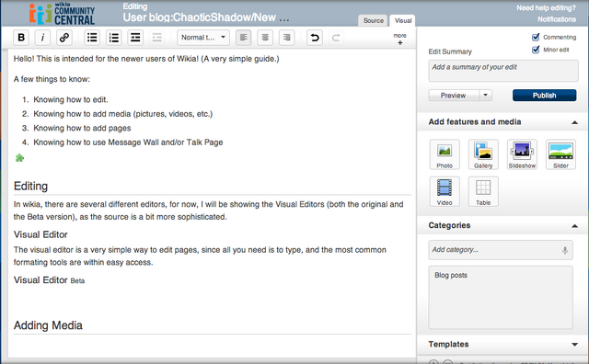Click the Preview button
Screen dimensions: 589x364
454,96
